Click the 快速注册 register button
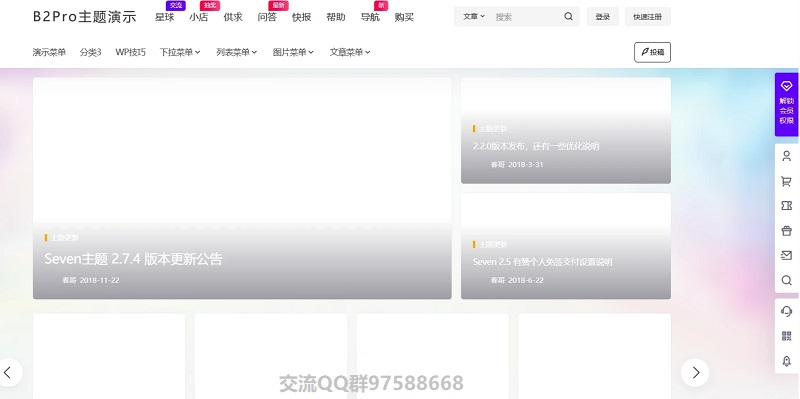 647,16
